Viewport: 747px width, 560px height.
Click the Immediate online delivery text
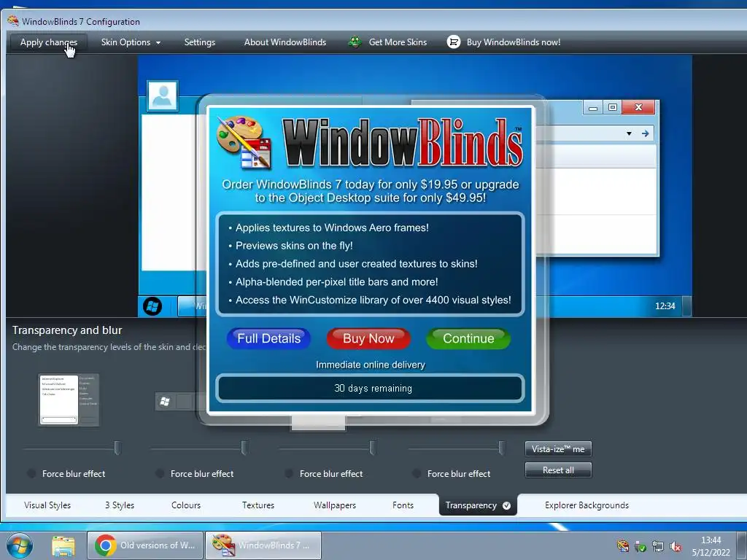(x=370, y=365)
